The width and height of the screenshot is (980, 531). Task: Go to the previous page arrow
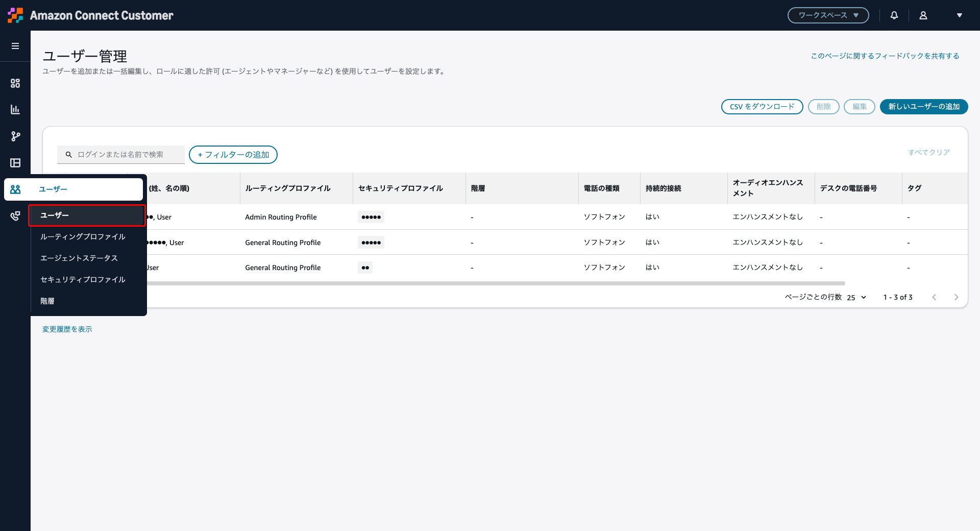click(934, 297)
